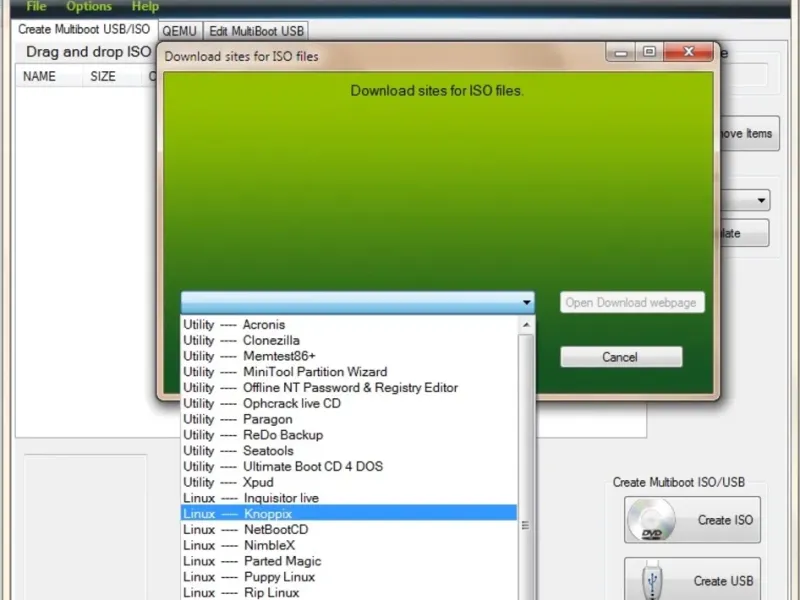Image resolution: width=800 pixels, height=600 pixels.
Task: Select Utility Paragon entry
Action: pyautogui.click(x=349, y=419)
